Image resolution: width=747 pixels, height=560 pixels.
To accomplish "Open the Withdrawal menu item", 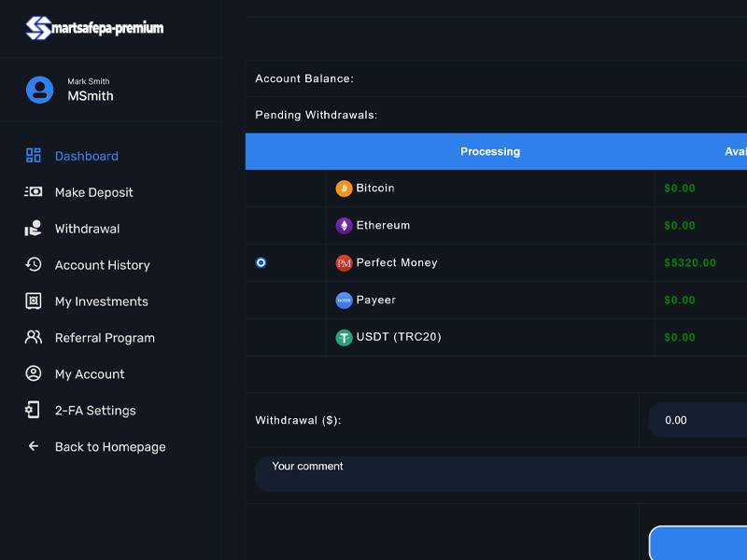I will [87, 229].
